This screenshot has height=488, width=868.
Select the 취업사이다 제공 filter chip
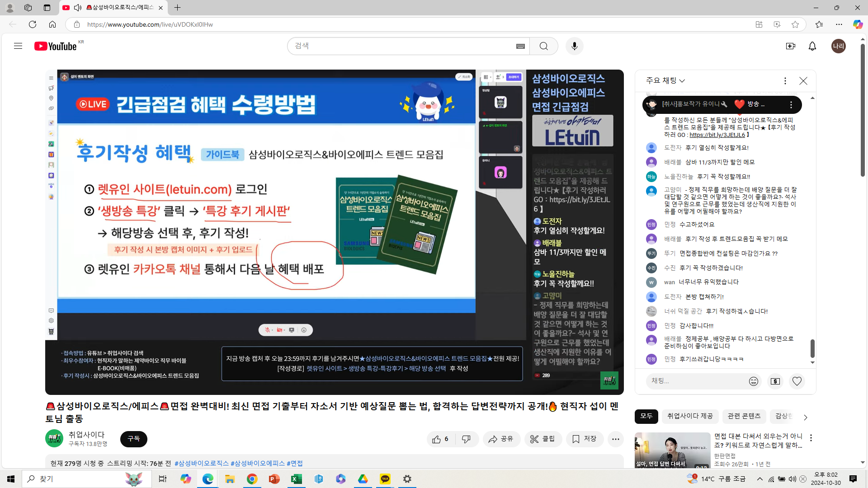(690, 416)
